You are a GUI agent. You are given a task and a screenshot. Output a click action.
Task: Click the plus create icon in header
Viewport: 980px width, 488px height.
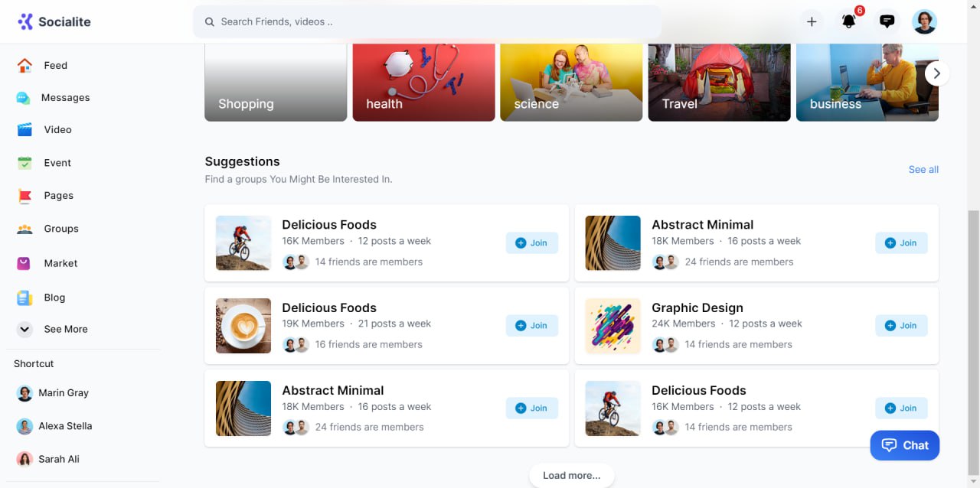pyautogui.click(x=812, y=21)
